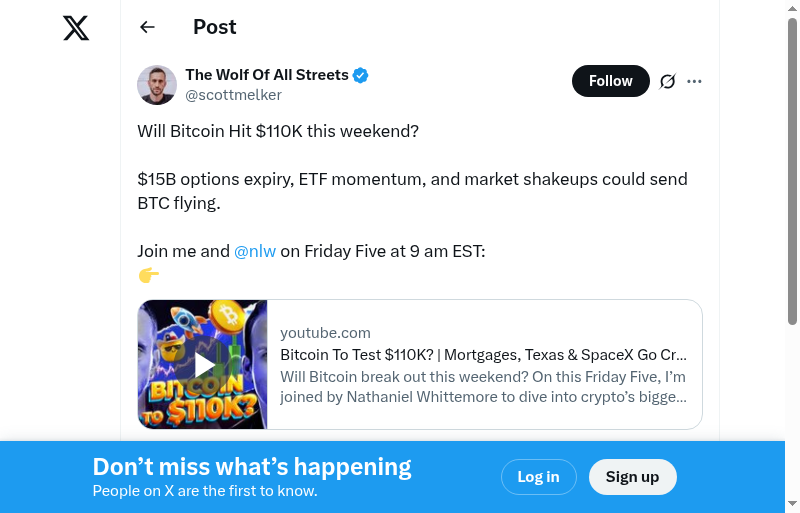Click the Grok explain post icon
This screenshot has width=800, height=513.
pos(668,81)
